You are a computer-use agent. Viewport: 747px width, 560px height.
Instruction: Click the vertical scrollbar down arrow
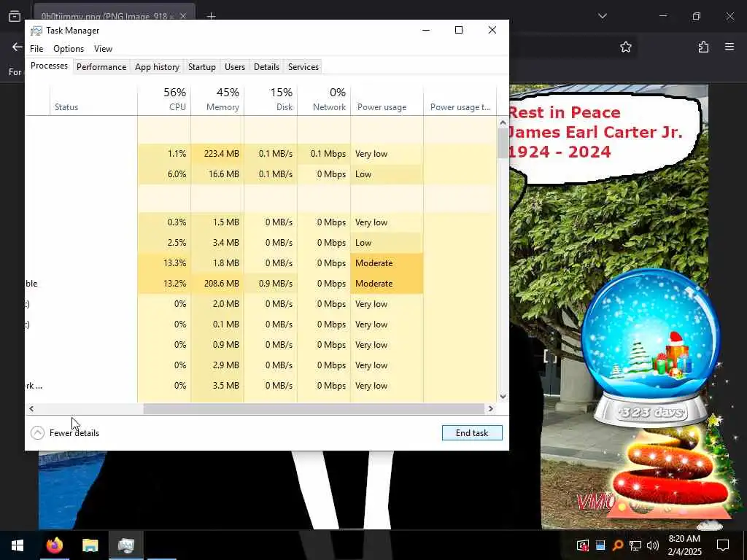tap(503, 396)
